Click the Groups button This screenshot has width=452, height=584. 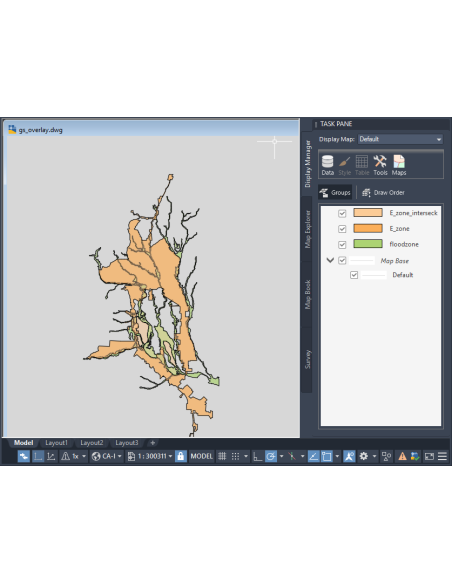335,193
